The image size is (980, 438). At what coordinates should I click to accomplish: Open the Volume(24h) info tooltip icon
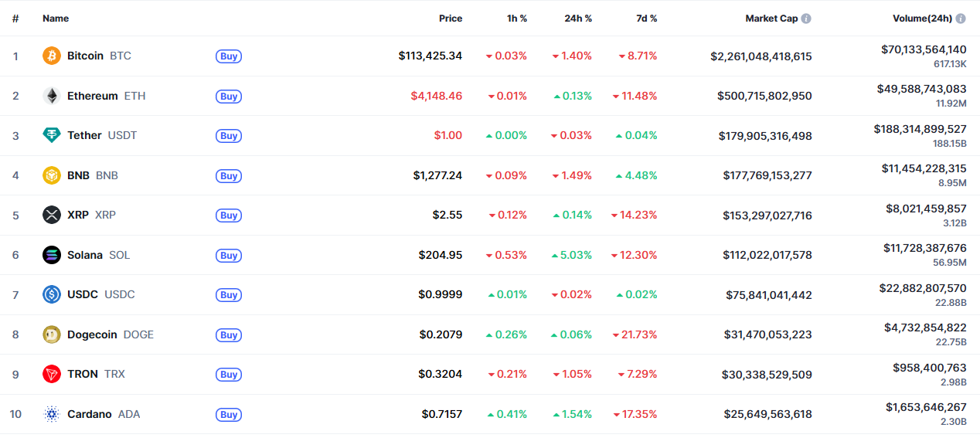point(961,19)
